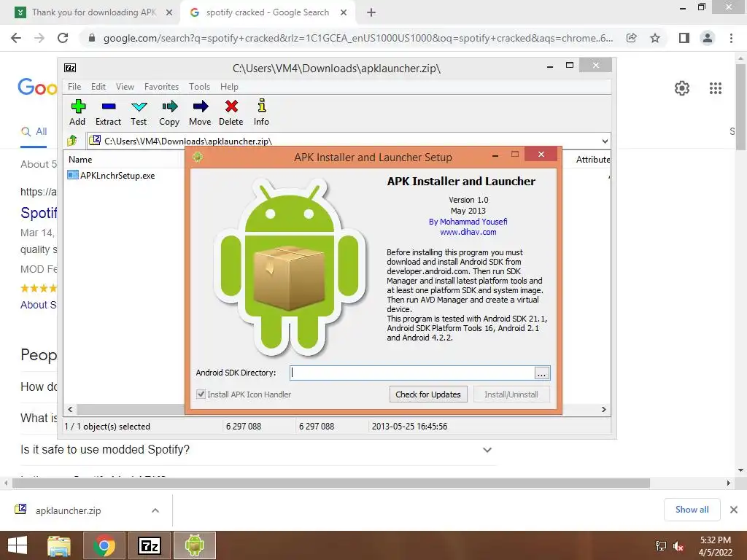Click the Test icon in 7-Zip
The height and width of the screenshot is (560, 747).
(139, 106)
